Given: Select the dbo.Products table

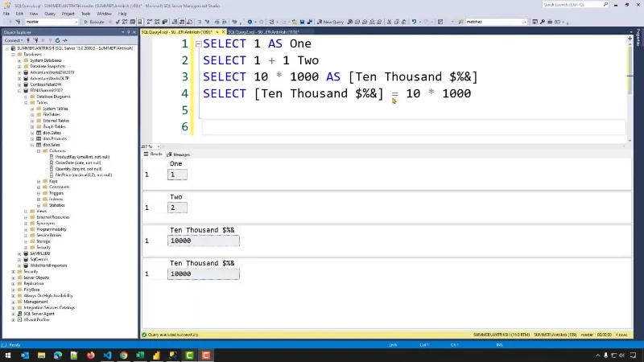Looking at the screenshot, I should pos(54,138).
